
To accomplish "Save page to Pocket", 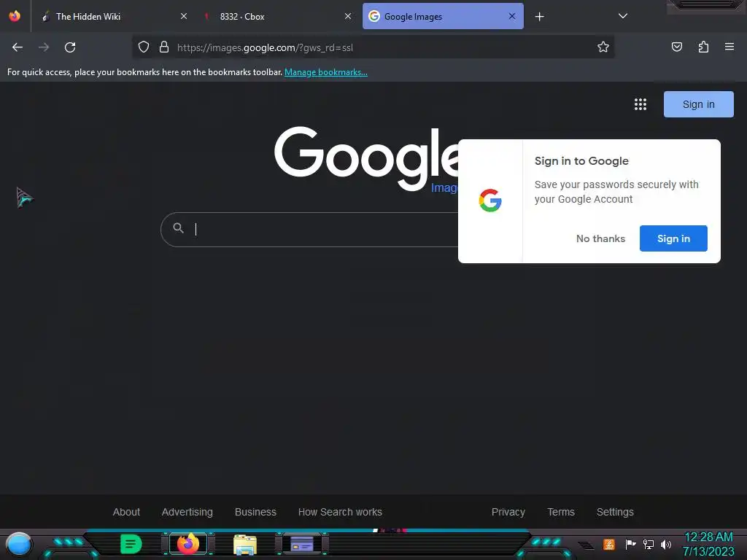I will point(676,47).
